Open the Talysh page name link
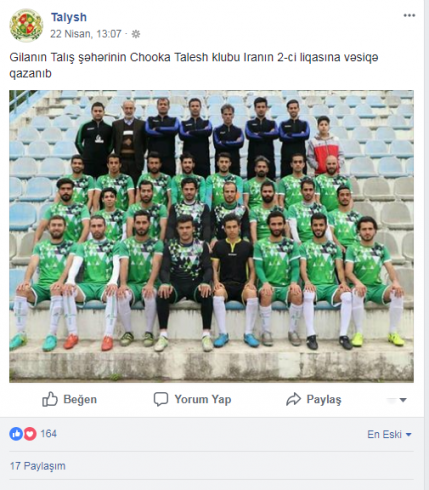 point(69,17)
